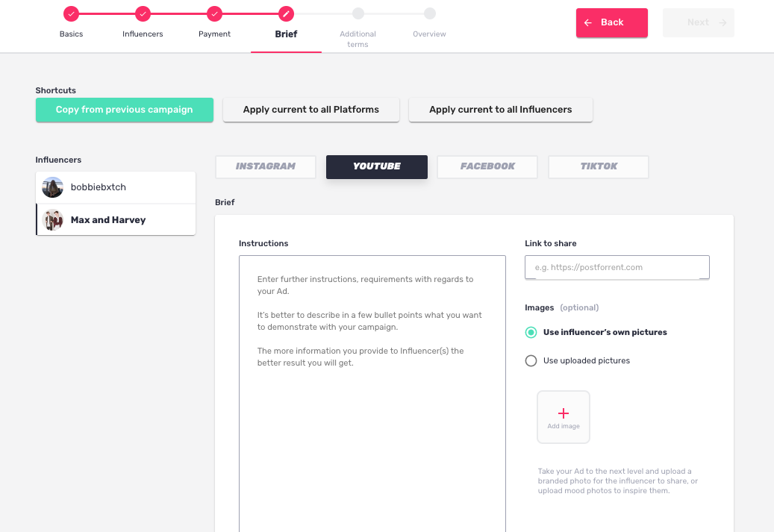Click the Overview step circle

[430, 13]
